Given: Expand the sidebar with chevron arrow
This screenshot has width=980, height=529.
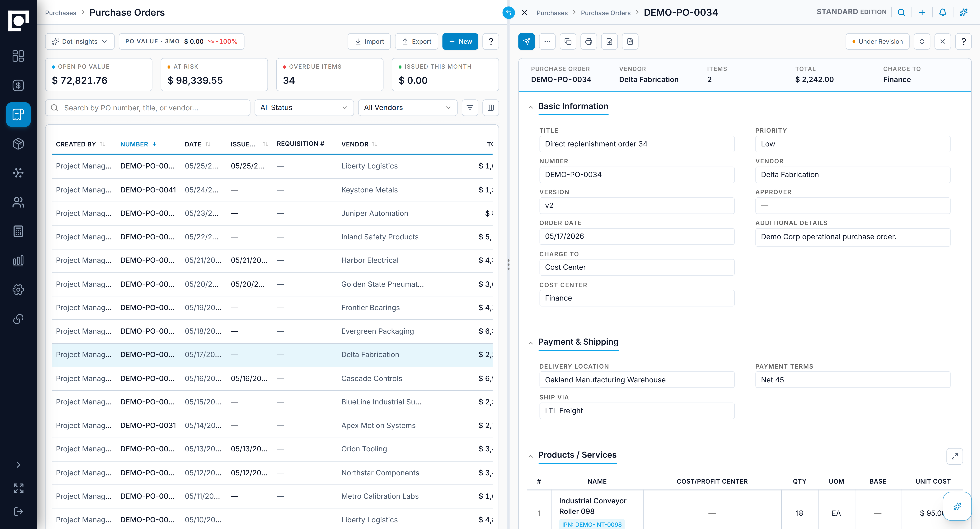Looking at the screenshot, I should coord(18,465).
